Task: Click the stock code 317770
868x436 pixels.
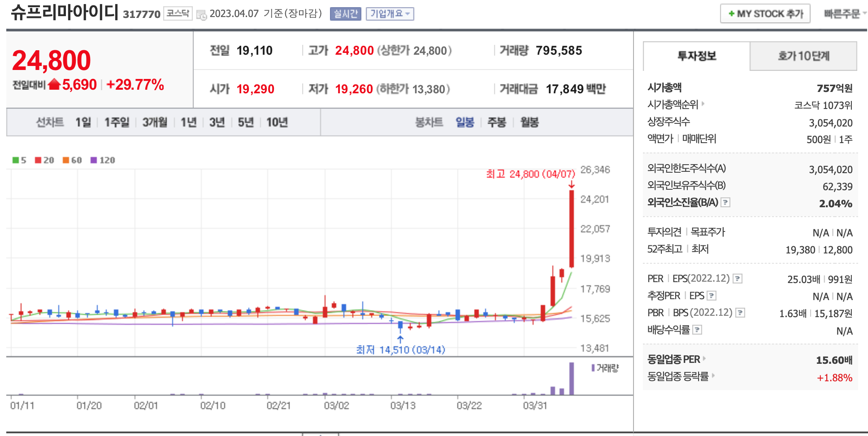Action: [142, 14]
